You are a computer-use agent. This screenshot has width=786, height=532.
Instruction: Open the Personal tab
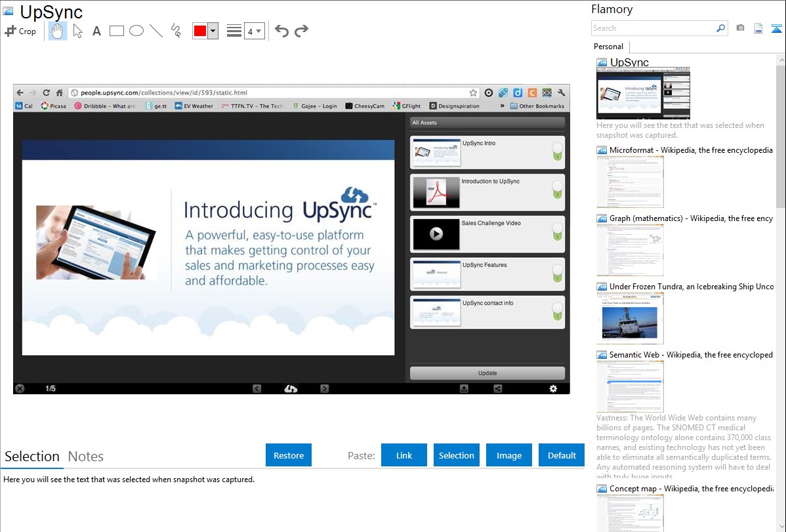coord(608,47)
